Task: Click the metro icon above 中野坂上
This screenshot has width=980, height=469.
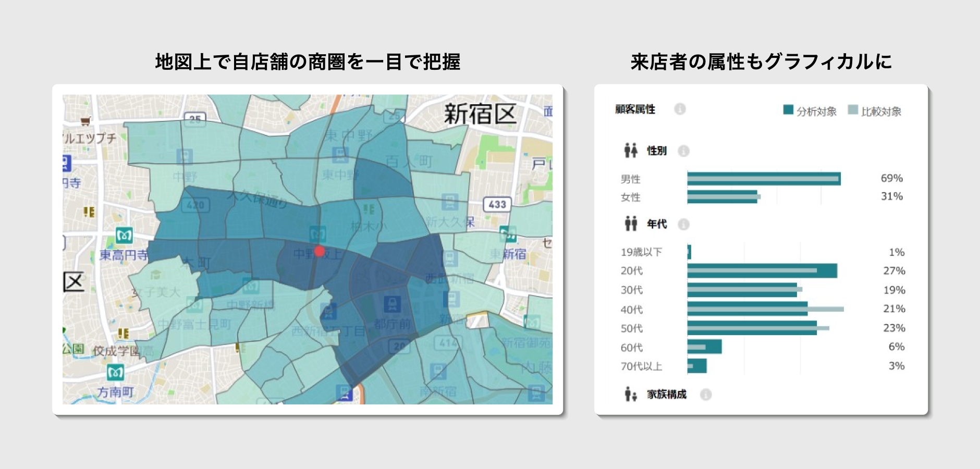Action: 317,234
